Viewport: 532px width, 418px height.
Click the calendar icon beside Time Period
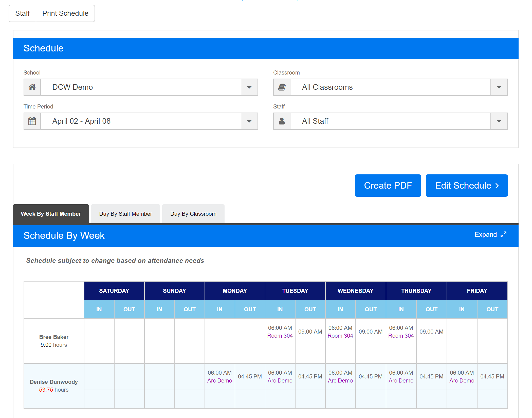click(32, 121)
